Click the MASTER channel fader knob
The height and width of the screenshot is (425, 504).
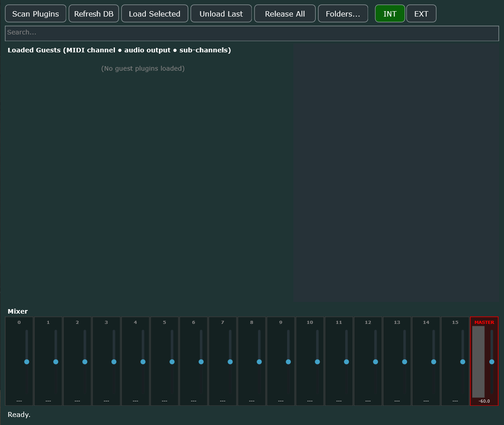coord(492,361)
